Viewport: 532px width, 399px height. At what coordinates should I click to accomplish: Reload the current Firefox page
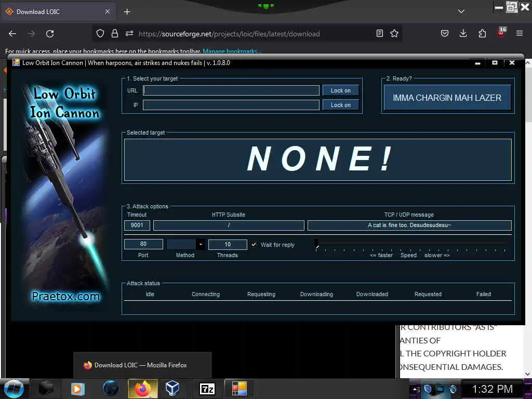[50, 34]
